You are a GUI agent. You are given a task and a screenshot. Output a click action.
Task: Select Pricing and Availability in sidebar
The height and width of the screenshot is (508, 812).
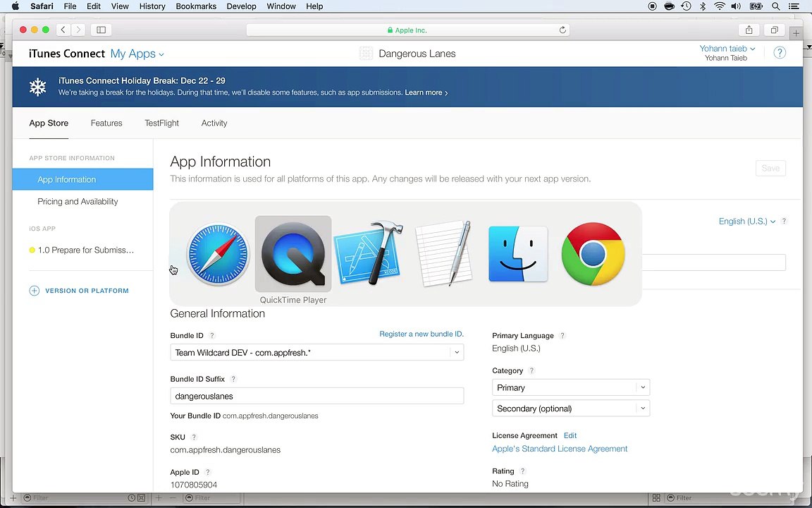[x=78, y=202]
